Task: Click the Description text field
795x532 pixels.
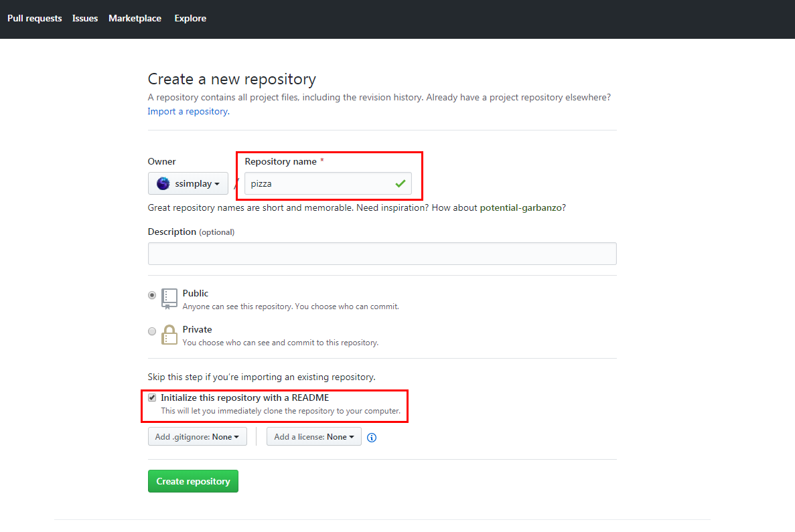Action: [382, 254]
